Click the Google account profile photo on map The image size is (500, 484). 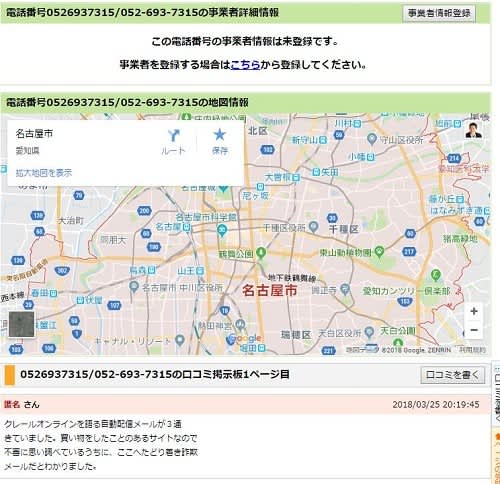click(474, 130)
